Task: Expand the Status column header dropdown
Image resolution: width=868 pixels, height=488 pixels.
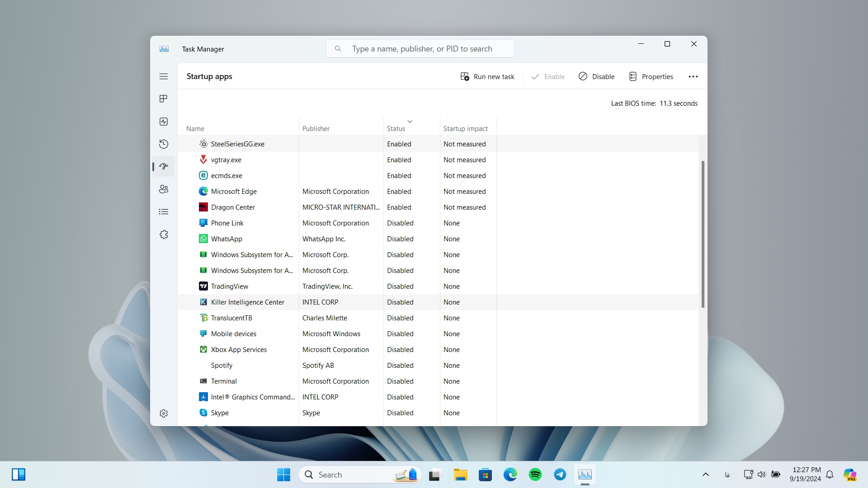Action: tap(410, 122)
